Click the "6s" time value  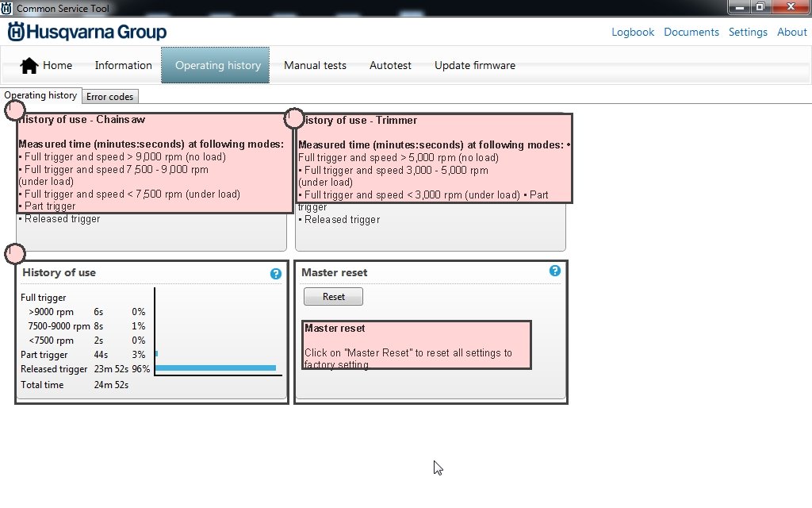(x=98, y=312)
